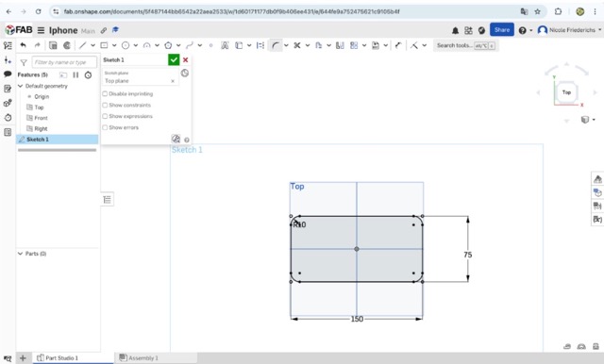Select the Coincident constraint tool
The width and height of the screenshot is (604, 364).
coord(414,45)
